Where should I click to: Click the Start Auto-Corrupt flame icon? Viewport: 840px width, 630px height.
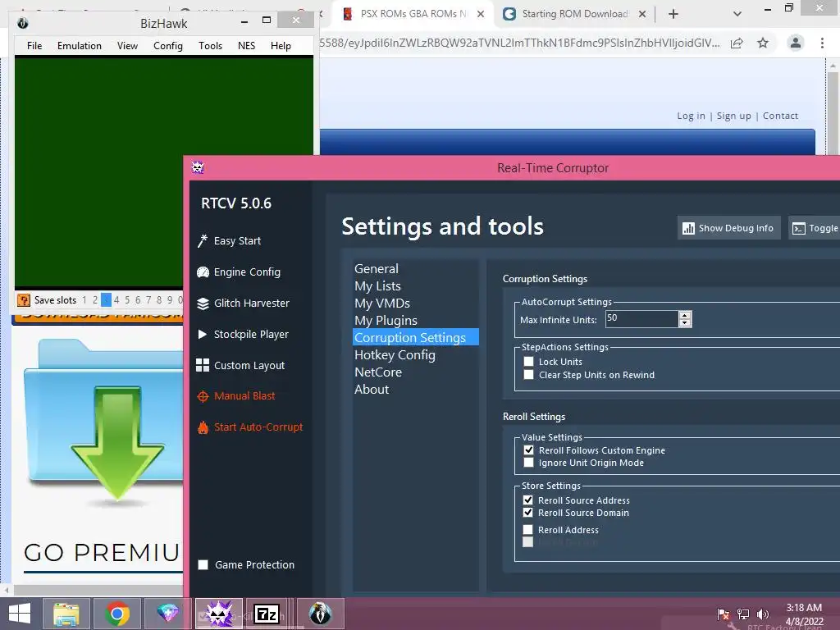[203, 427]
